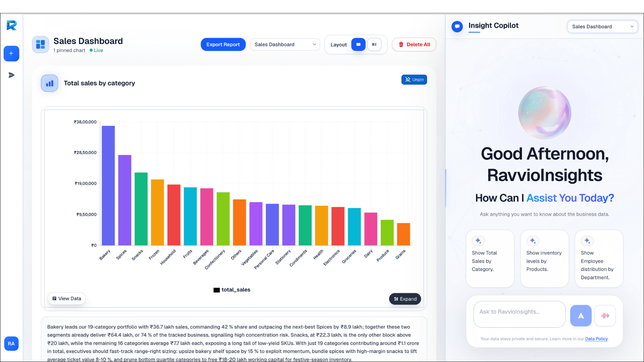Switch layout to two-column view
644x362 pixels.
374,44
